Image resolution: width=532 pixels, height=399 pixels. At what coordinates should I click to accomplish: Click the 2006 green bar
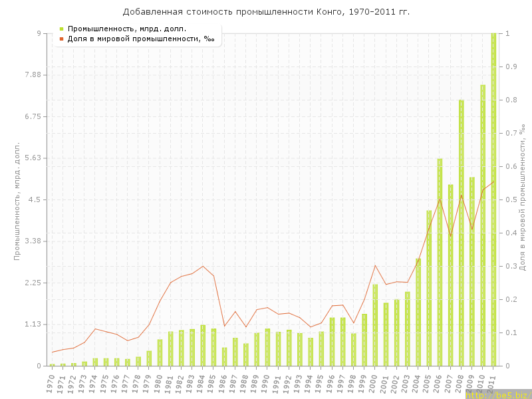[440, 262]
